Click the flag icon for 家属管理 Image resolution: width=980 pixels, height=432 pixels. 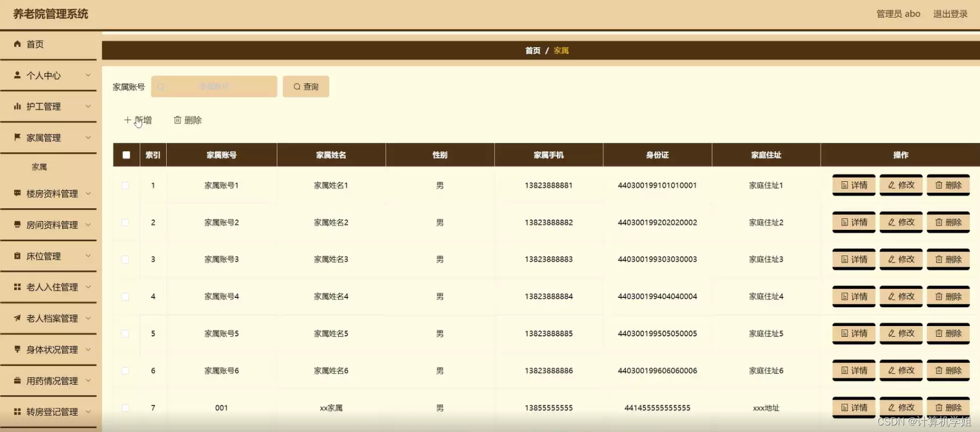[x=17, y=137]
